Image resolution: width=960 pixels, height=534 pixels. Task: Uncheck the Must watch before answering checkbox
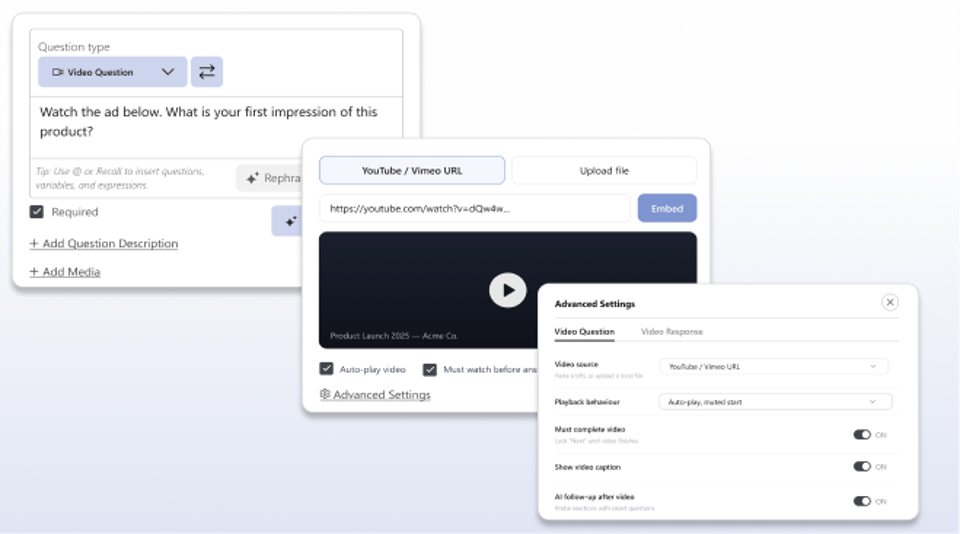point(430,369)
